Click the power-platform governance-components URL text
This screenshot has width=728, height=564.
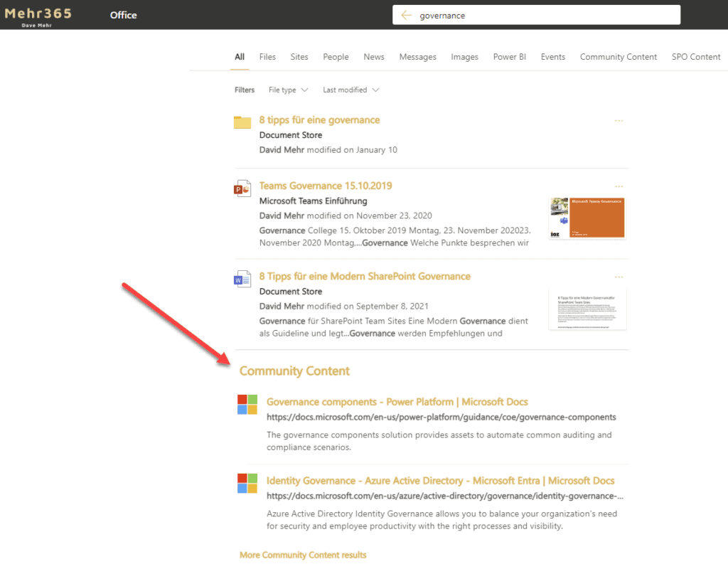[441, 417]
